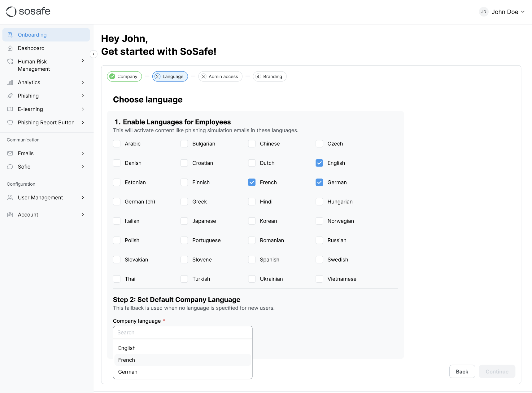Image resolution: width=532 pixels, height=393 pixels.
Task: Disable the French language checkbox
Action: tap(252, 183)
